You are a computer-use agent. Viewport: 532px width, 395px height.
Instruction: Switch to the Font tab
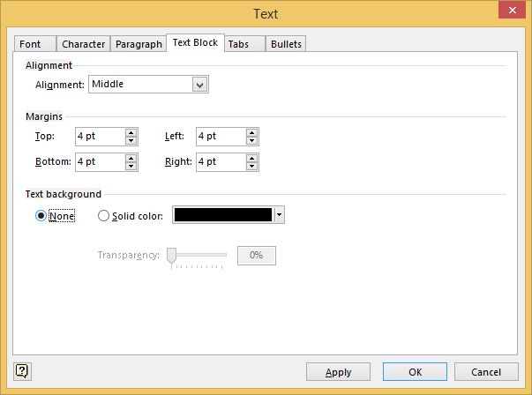[30, 44]
